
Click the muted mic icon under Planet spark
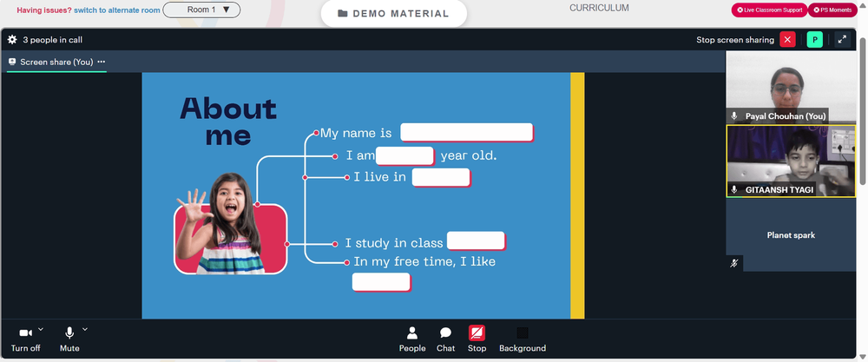click(734, 264)
